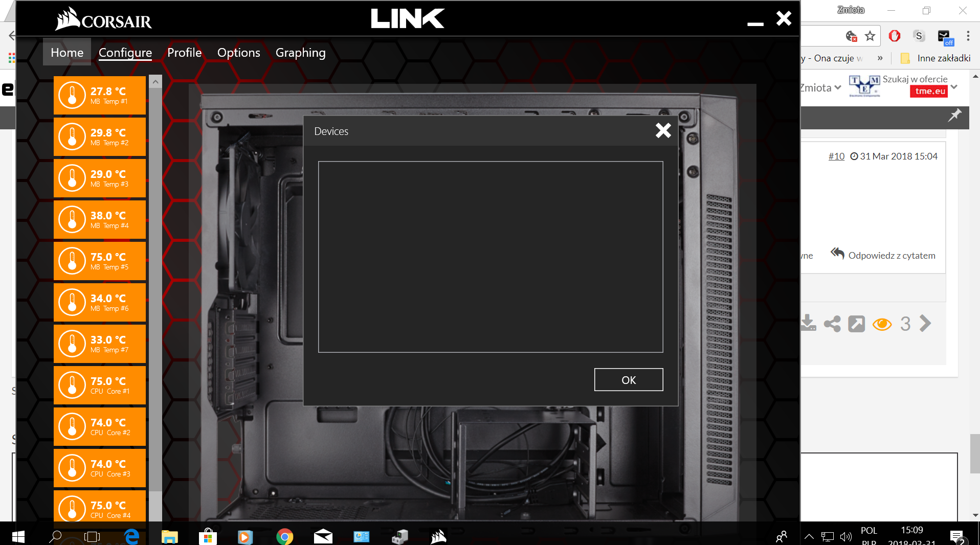Open the Graphing tab
Viewport: 980px width, 545px height.
coord(301,52)
